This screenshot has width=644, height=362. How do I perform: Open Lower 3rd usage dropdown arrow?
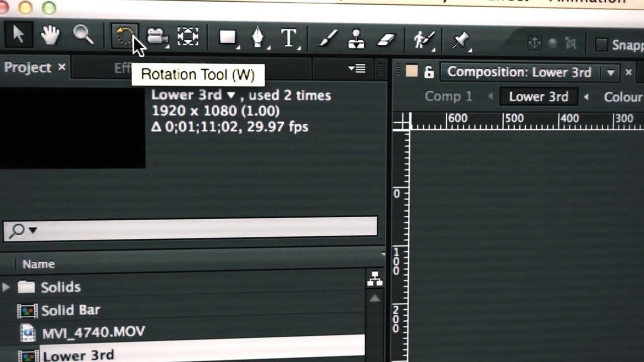[231, 95]
